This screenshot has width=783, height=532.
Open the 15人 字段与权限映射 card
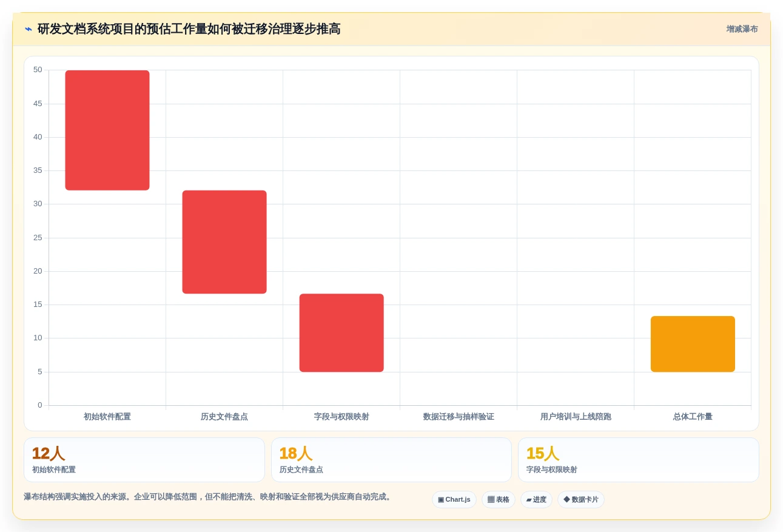(638, 460)
